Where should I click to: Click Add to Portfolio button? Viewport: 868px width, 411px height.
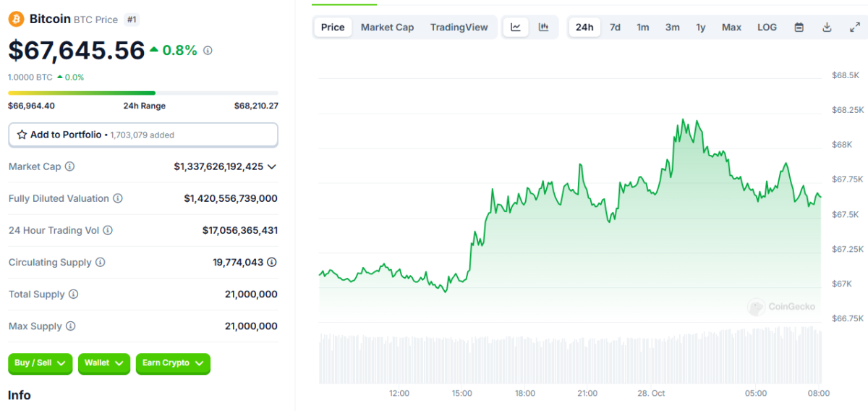click(x=142, y=135)
